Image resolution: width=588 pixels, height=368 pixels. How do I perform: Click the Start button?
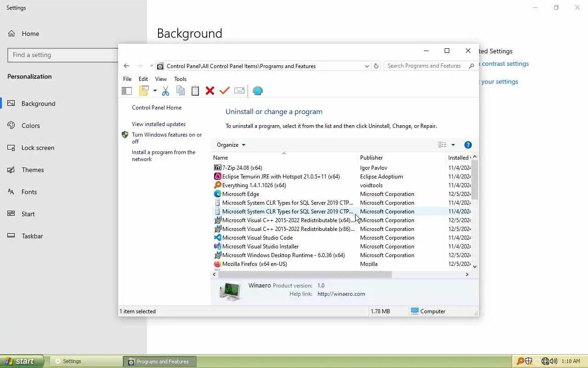22,361
